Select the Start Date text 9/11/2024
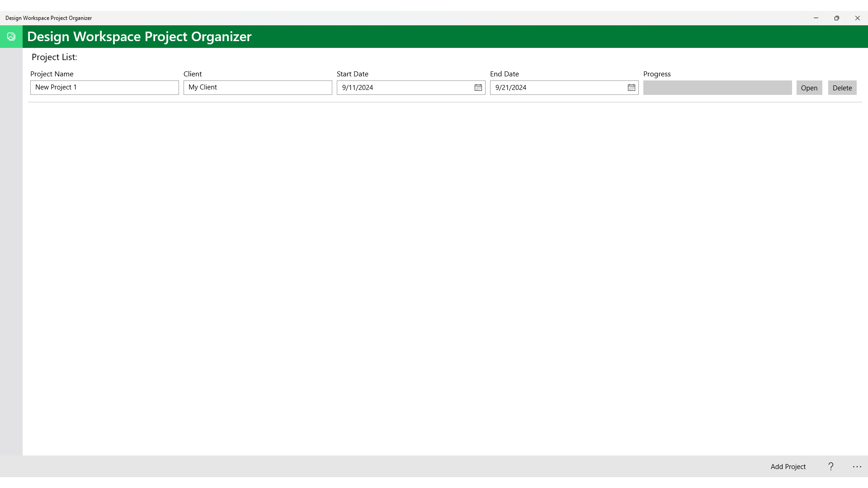The height and width of the screenshot is (488, 868). pos(358,88)
